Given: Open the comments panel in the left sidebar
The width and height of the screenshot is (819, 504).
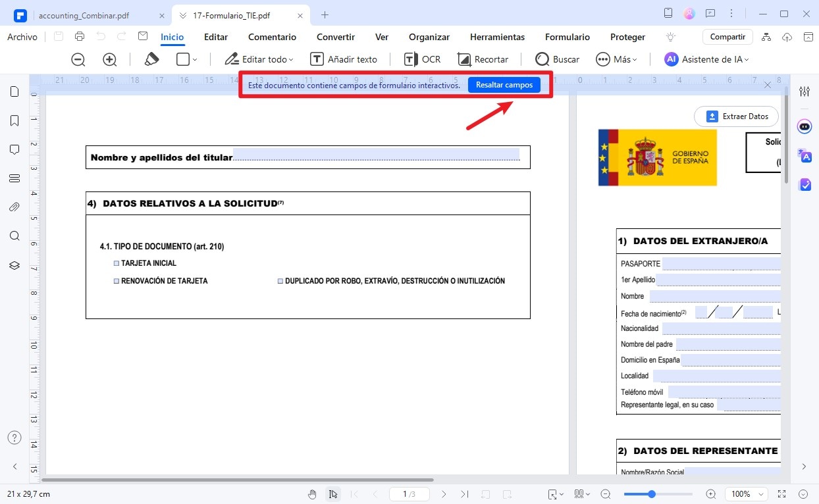Looking at the screenshot, I should point(14,149).
